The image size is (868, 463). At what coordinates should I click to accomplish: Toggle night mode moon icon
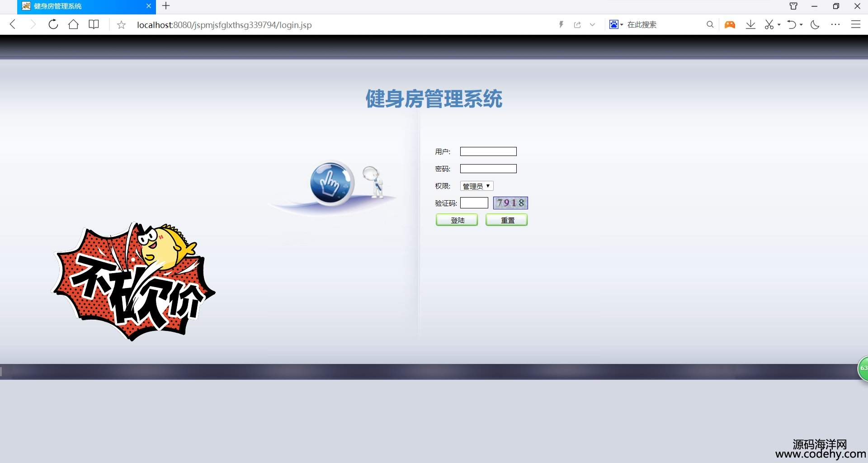pyautogui.click(x=815, y=24)
